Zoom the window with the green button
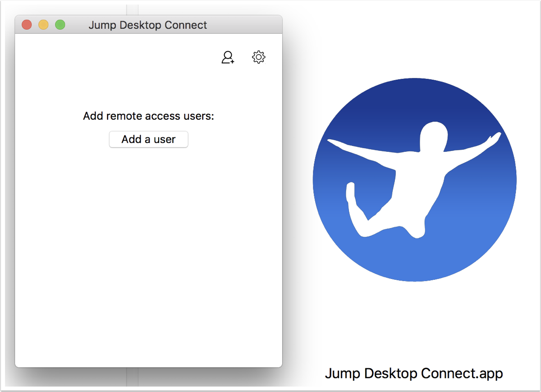The width and height of the screenshot is (541, 392). point(60,24)
